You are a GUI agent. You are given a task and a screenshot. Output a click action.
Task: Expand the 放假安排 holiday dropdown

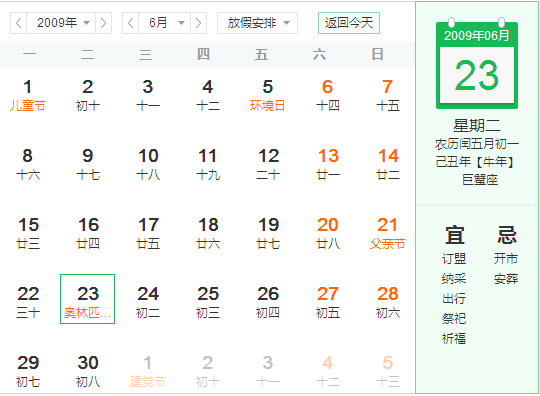pos(257,23)
